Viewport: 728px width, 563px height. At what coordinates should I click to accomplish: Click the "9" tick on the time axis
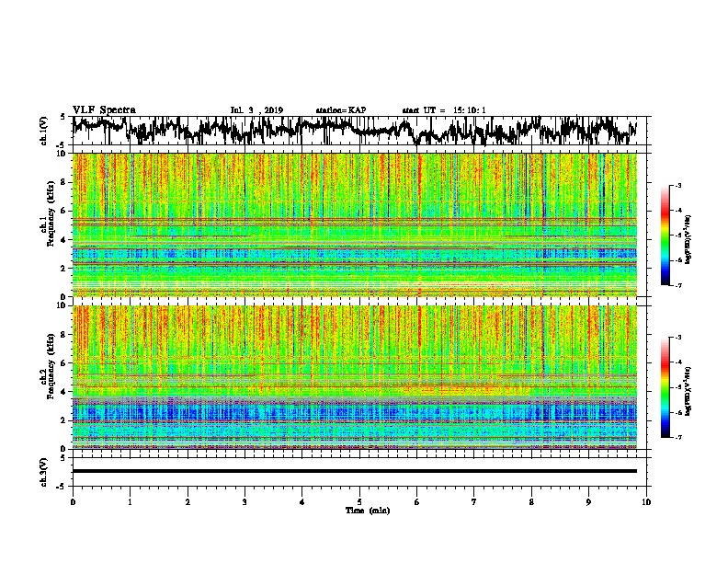[x=588, y=502]
